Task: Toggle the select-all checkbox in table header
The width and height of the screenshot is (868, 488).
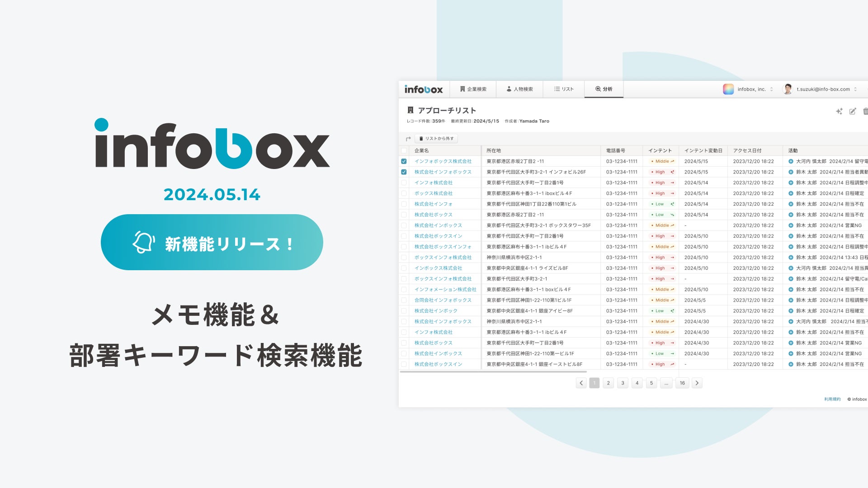Action: pyautogui.click(x=404, y=150)
